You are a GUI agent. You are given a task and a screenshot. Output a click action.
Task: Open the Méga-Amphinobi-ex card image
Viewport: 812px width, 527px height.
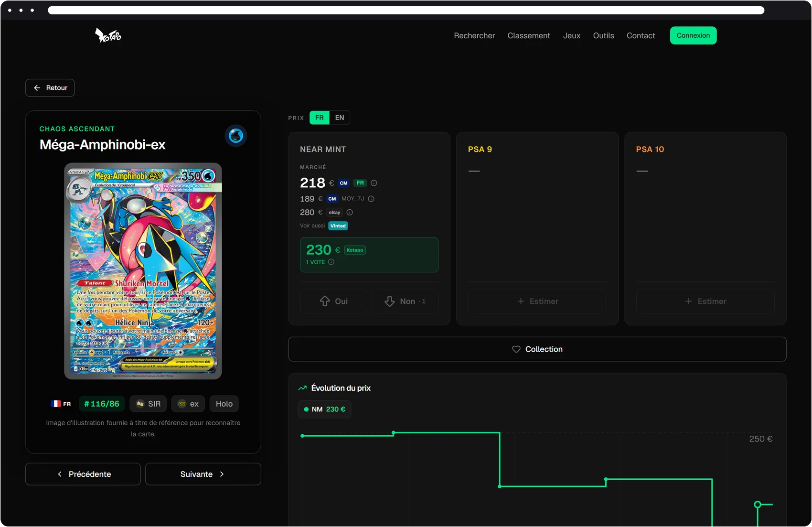pos(143,271)
